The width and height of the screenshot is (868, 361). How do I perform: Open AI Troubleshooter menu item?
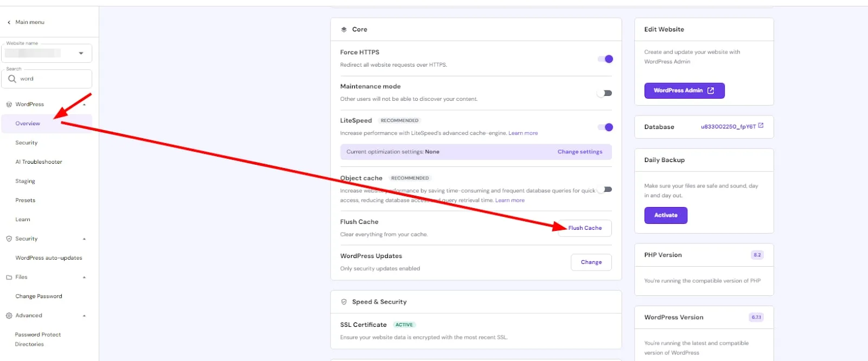coord(39,162)
